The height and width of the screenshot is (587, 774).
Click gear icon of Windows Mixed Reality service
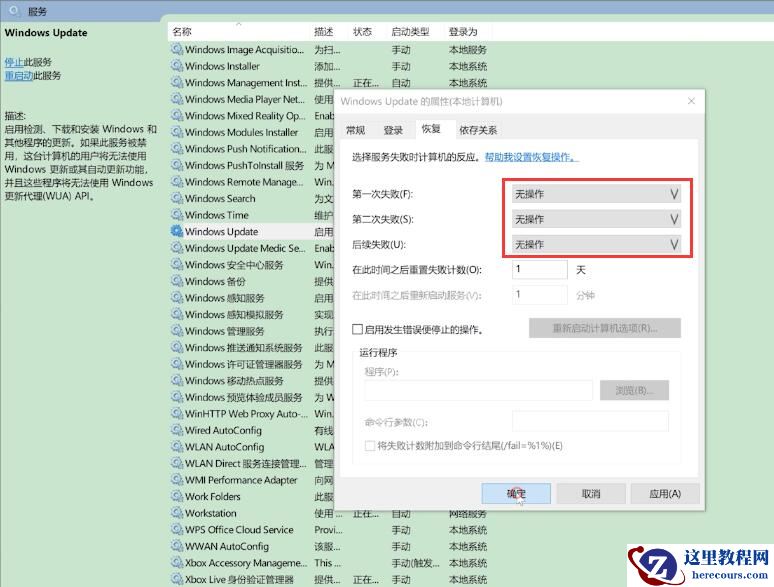[177, 116]
